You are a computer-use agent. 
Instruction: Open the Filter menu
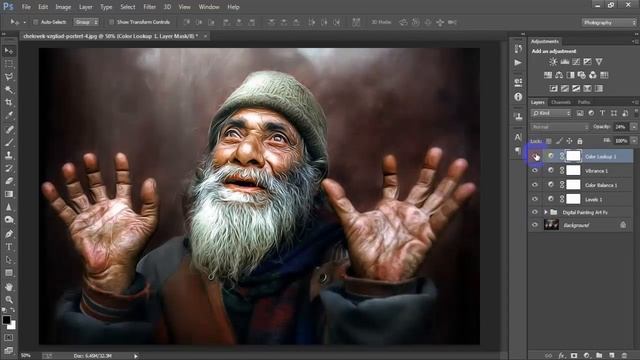coord(149,7)
